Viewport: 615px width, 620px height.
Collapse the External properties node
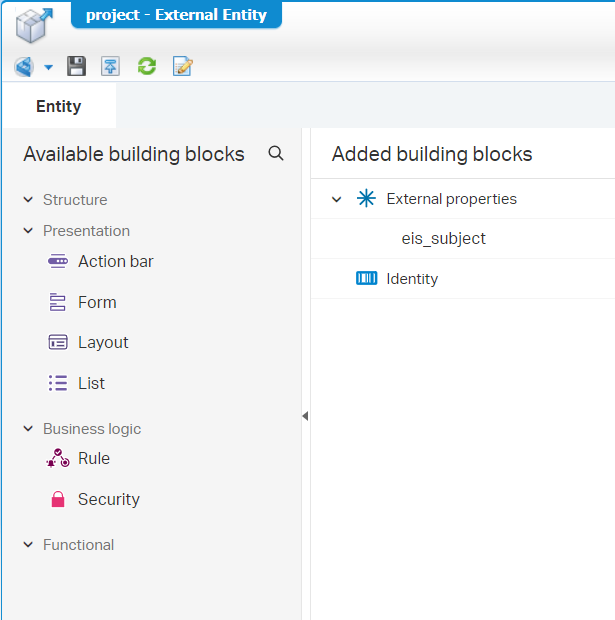point(337,199)
